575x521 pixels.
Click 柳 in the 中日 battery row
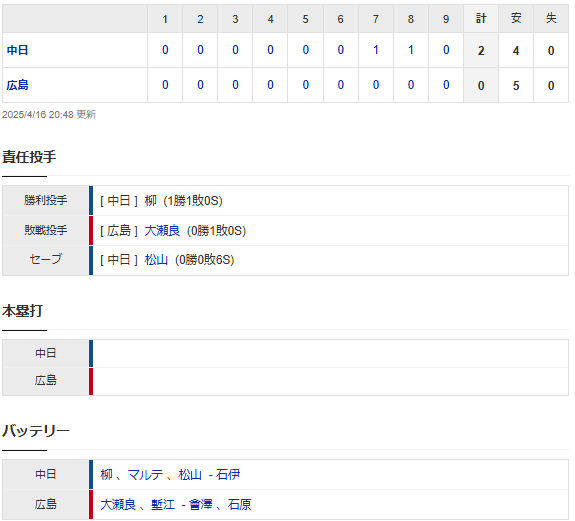point(106,475)
